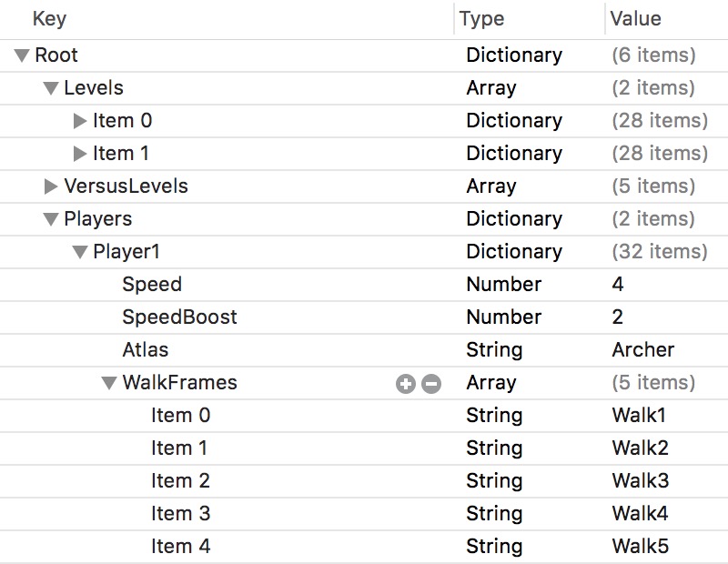Collapse the Players dictionary
The image size is (728, 564).
point(53,219)
